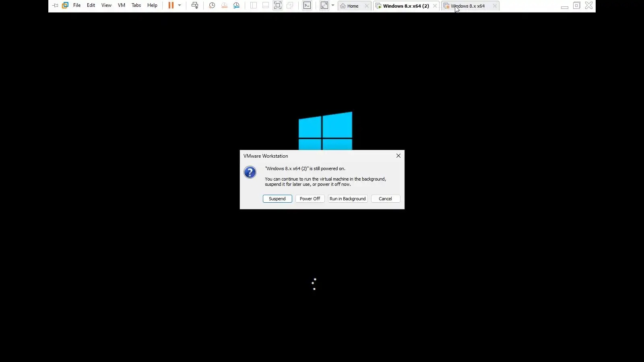The height and width of the screenshot is (362, 644).
Task: Cancel the VMware Workstation dialog
Action: pyautogui.click(x=385, y=199)
